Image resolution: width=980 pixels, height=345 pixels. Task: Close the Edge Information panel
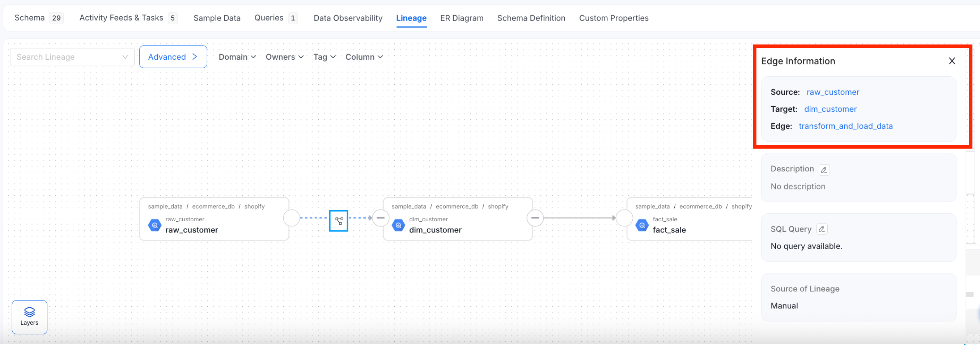click(952, 61)
